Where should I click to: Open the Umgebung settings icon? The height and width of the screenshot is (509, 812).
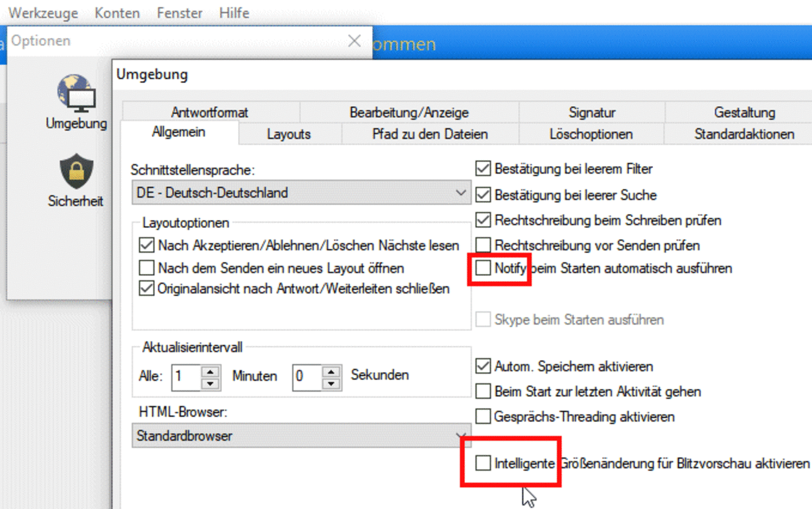point(77,94)
